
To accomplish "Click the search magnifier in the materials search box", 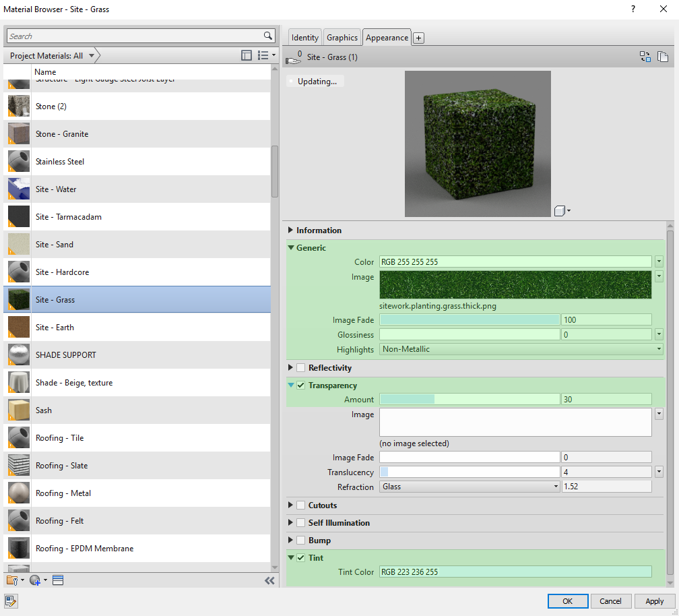I will coord(267,36).
